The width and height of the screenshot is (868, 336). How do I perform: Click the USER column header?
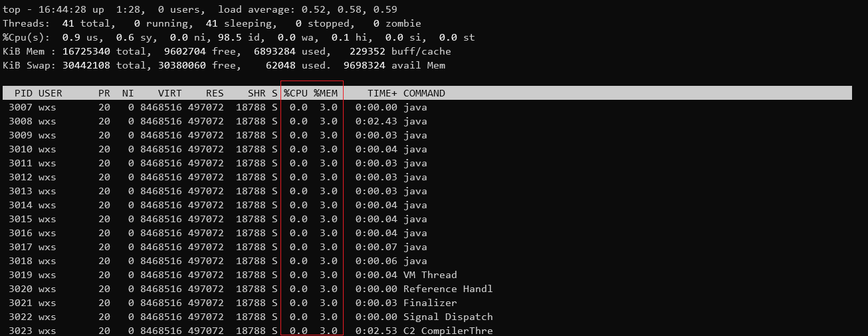[50, 93]
